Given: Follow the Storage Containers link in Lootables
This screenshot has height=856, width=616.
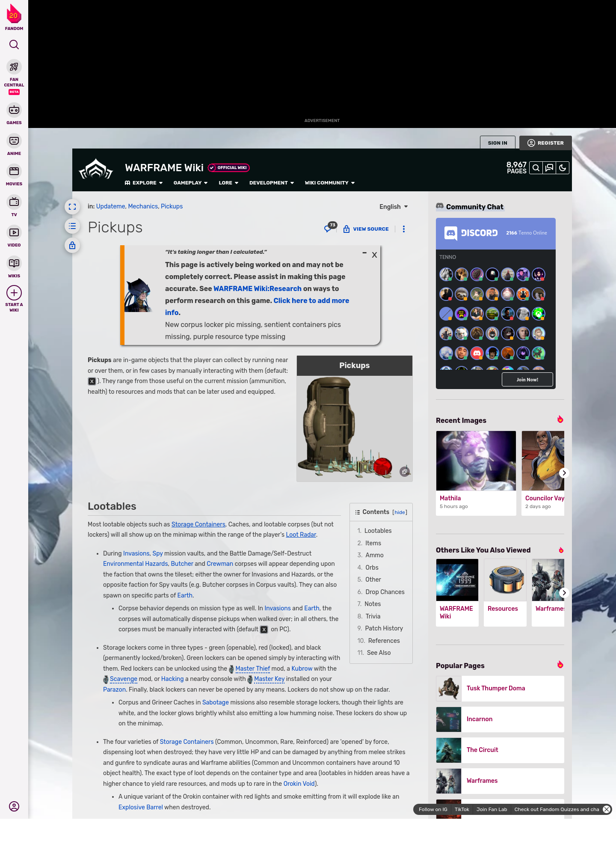Looking at the screenshot, I should [x=198, y=524].
